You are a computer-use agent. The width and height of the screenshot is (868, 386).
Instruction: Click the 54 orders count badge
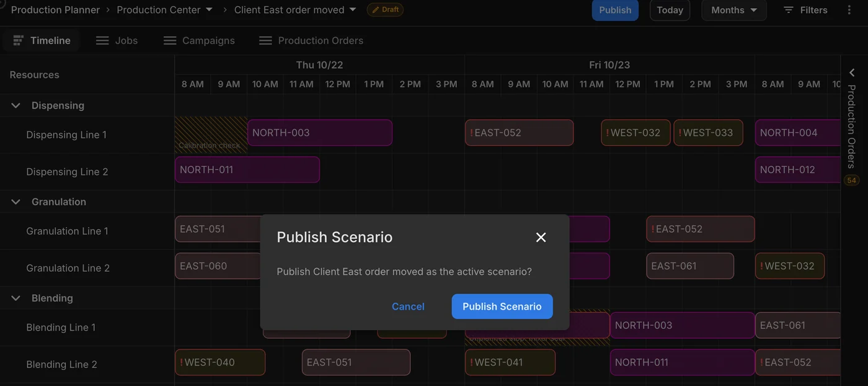click(x=851, y=181)
